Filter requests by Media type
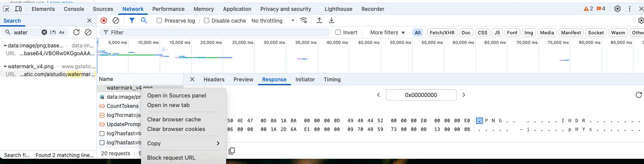Screen dimensions: 644x164 click(x=547, y=33)
